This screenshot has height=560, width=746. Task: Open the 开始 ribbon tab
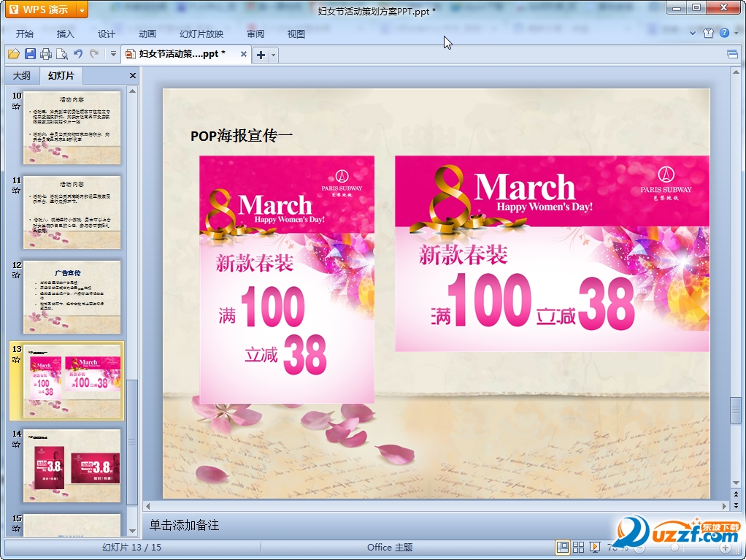(x=24, y=34)
